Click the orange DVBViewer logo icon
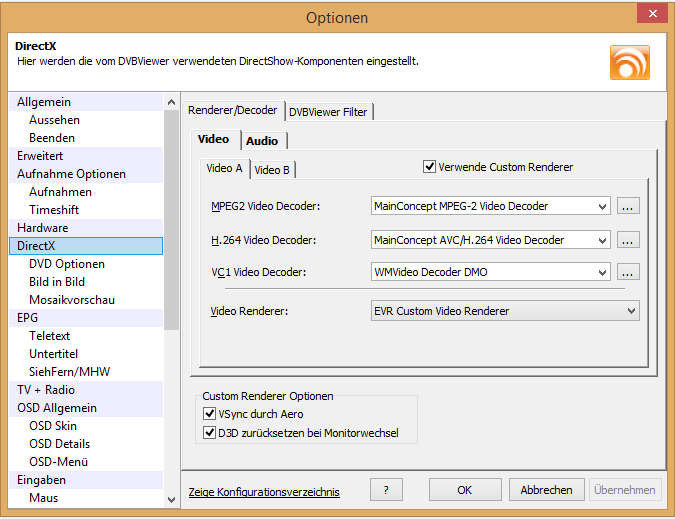The width and height of the screenshot is (675, 519). [629, 62]
